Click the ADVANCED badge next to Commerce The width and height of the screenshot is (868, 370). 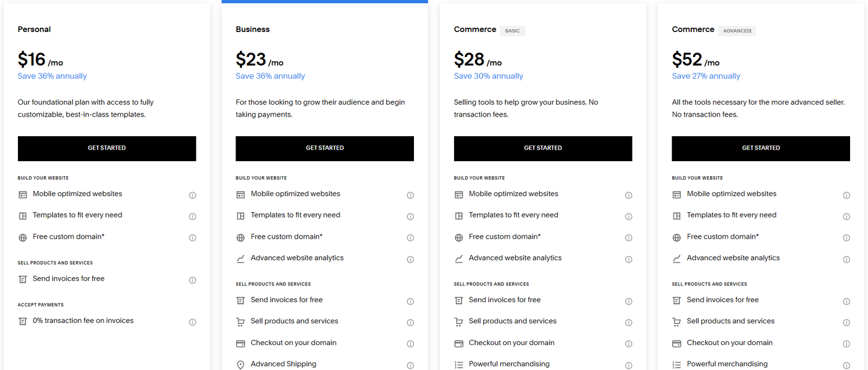tap(737, 31)
